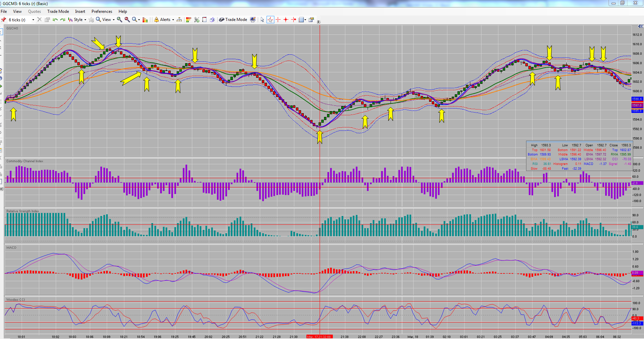Select the plain red crosshair tool
This screenshot has height=339, width=644.
pos(278,20)
